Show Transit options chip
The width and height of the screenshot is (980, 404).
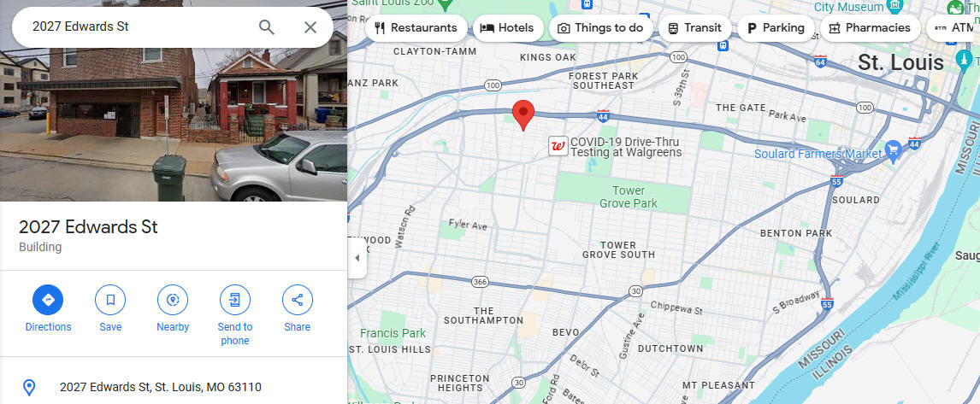pos(694,28)
